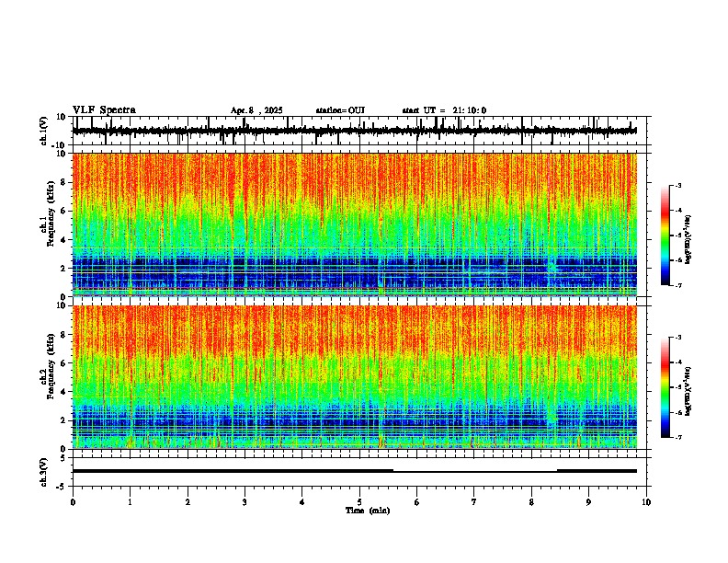Click the "8" kHz tick on ch.1 spectrogram axis
Screen dimensions: 728x563
(63, 182)
